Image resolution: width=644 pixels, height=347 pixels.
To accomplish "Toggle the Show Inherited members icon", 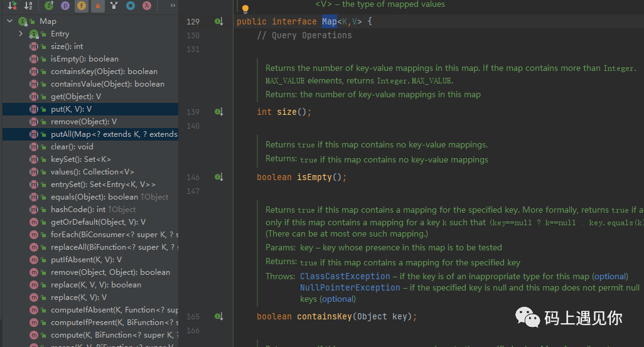I will coord(50,6).
